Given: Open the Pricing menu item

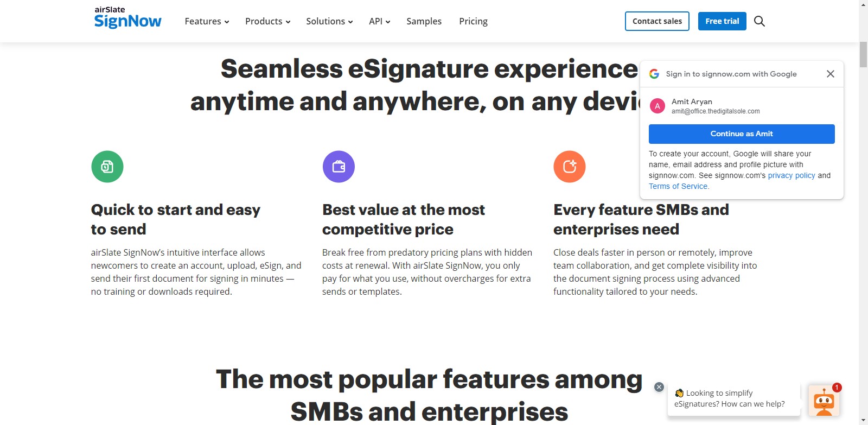Looking at the screenshot, I should tap(473, 21).
